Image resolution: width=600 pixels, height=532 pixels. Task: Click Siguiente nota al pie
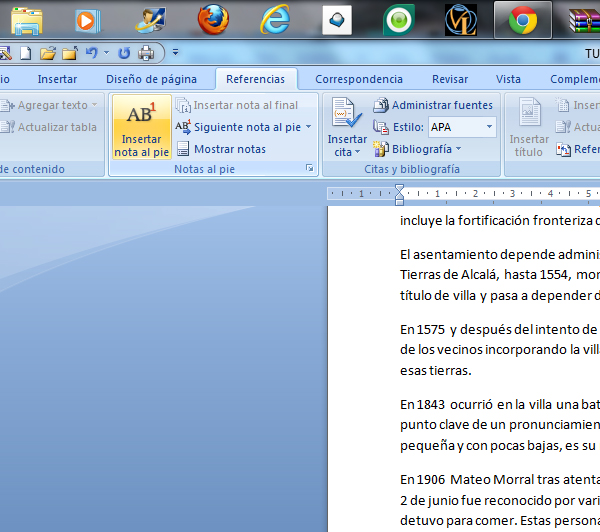tap(239, 127)
